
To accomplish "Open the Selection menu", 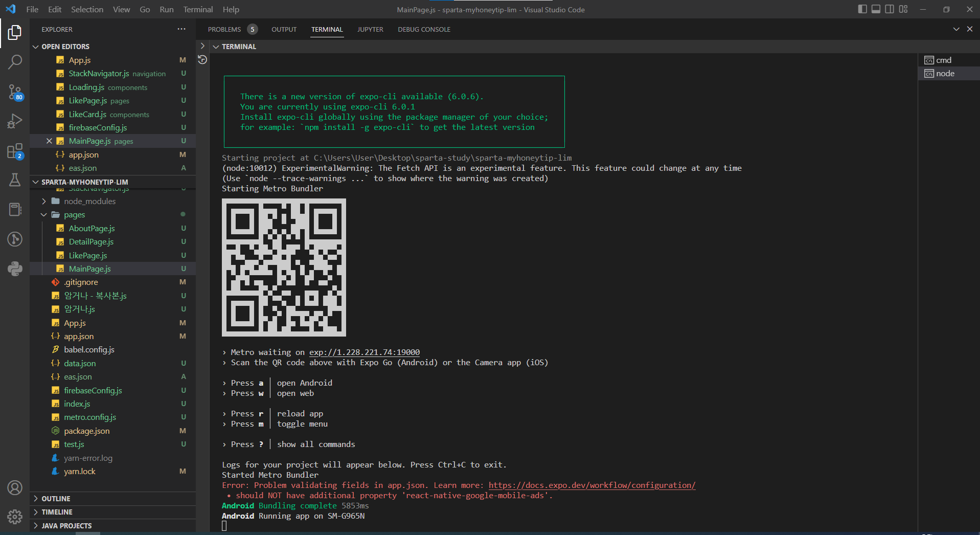I will point(87,9).
